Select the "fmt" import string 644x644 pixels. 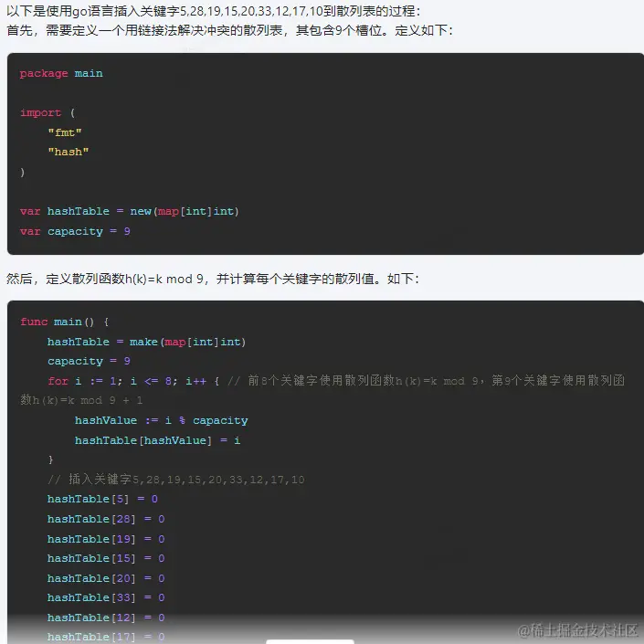click(x=65, y=132)
